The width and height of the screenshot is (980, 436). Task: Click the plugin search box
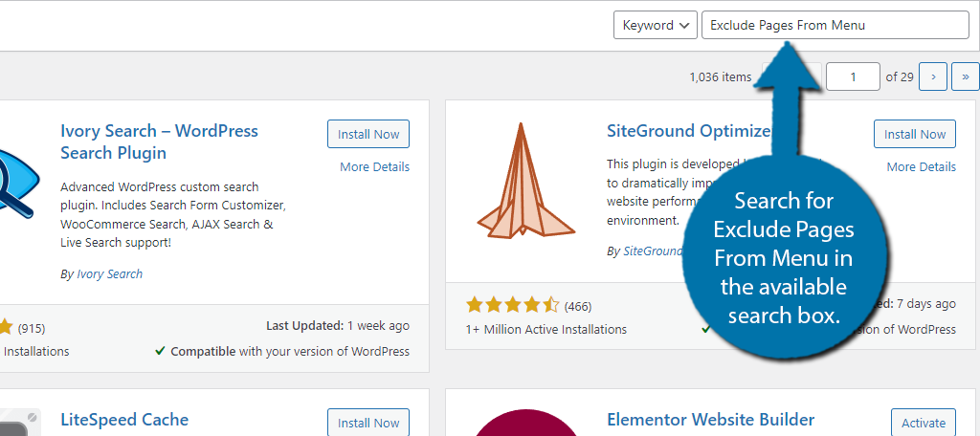pyautogui.click(x=835, y=25)
